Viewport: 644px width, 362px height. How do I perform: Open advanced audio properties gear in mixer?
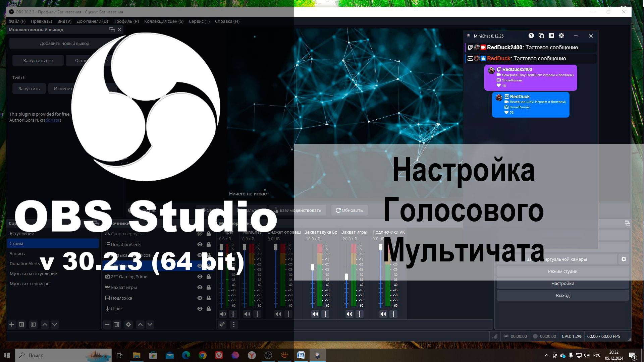[x=222, y=324]
